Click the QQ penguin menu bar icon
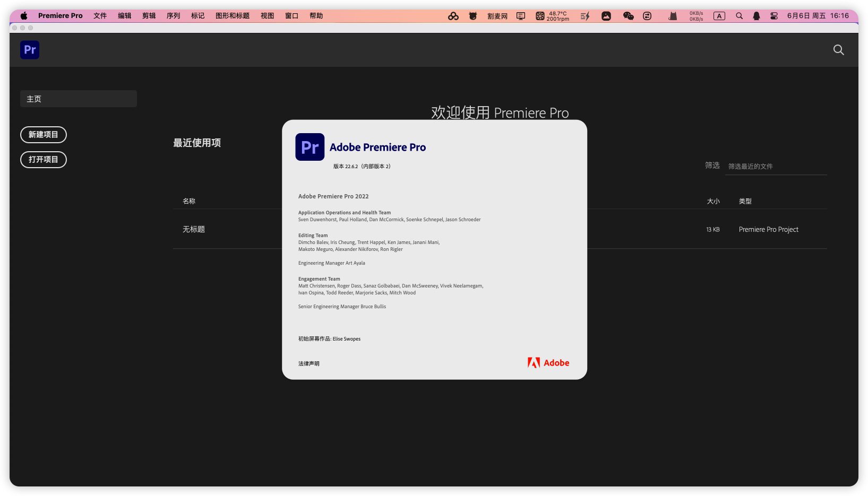 [x=756, y=16]
